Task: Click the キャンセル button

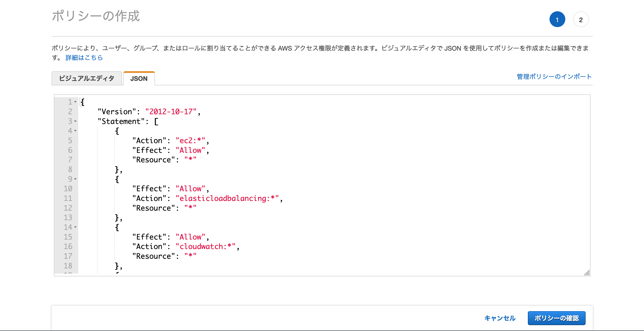Action: (x=500, y=318)
